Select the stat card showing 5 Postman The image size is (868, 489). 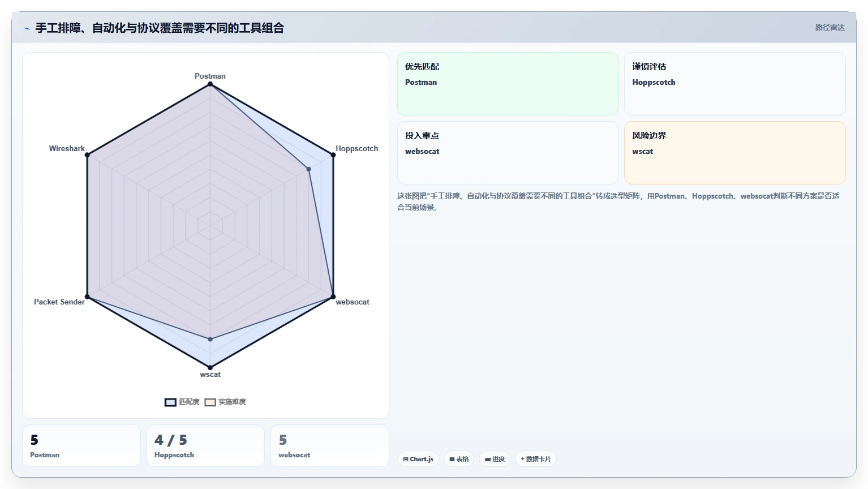81,446
